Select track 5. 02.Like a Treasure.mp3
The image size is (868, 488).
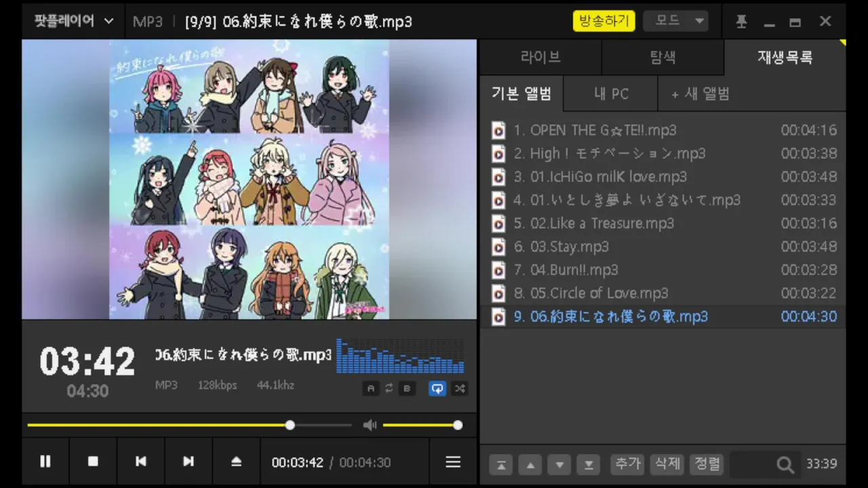pos(663,224)
